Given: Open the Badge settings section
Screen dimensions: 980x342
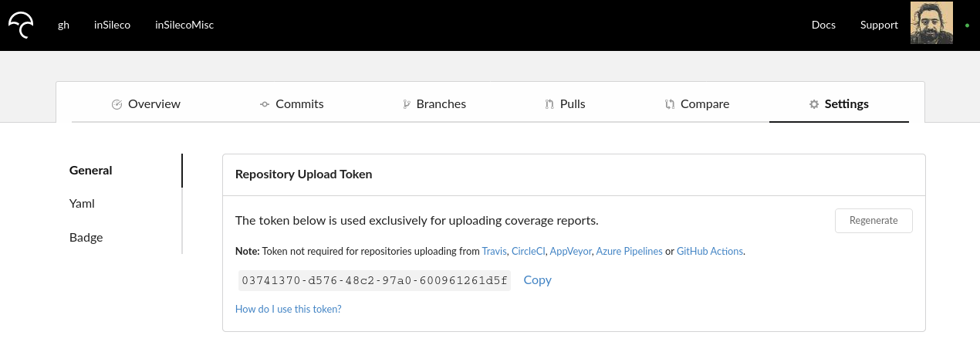Looking at the screenshot, I should click(x=86, y=238).
